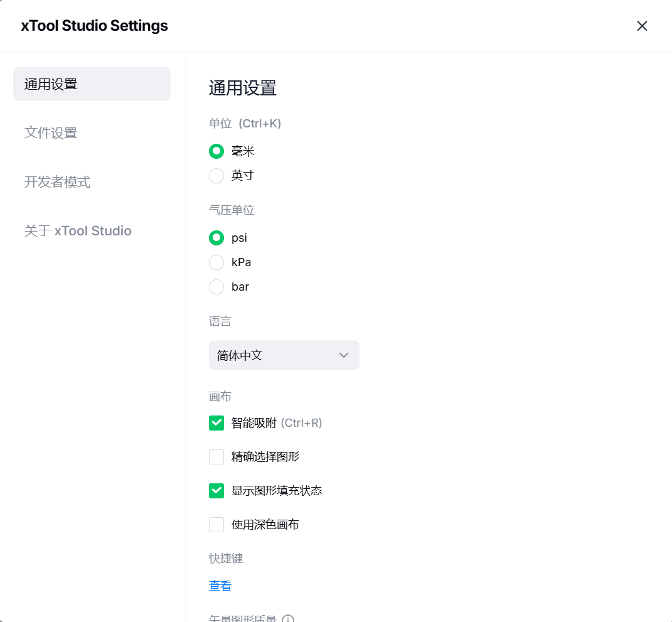Image resolution: width=672 pixels, height=622 pixels.
Task: Select psi as the air pressure unit
Action: point(216,238)
